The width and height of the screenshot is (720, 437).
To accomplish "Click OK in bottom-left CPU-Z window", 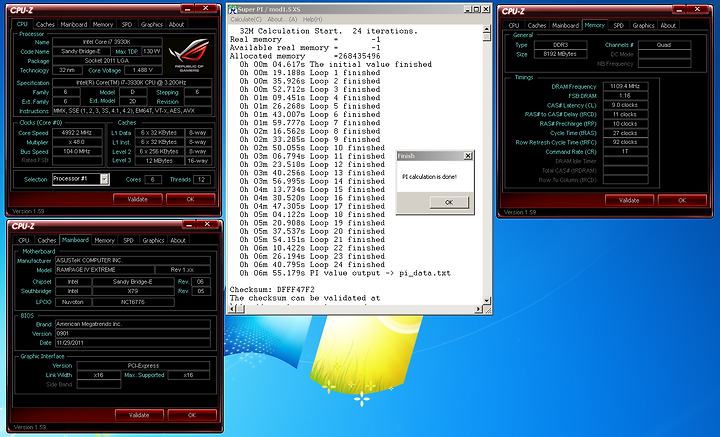I will 192,415.
